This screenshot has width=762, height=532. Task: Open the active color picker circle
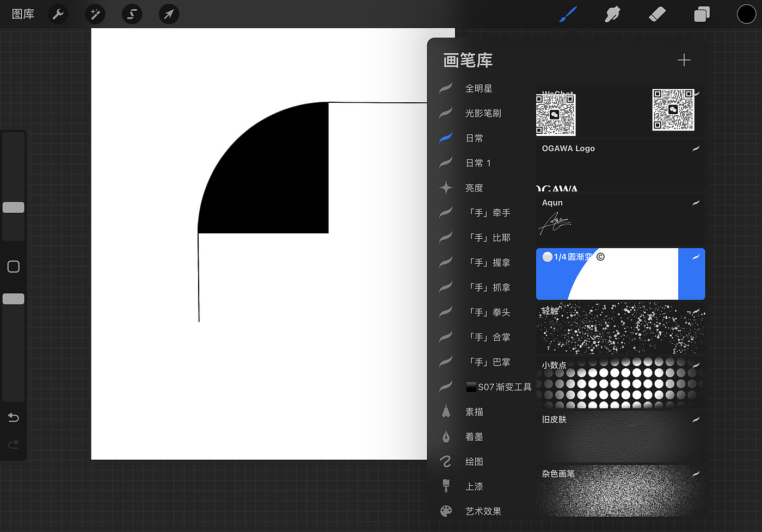tap(746, 14)
